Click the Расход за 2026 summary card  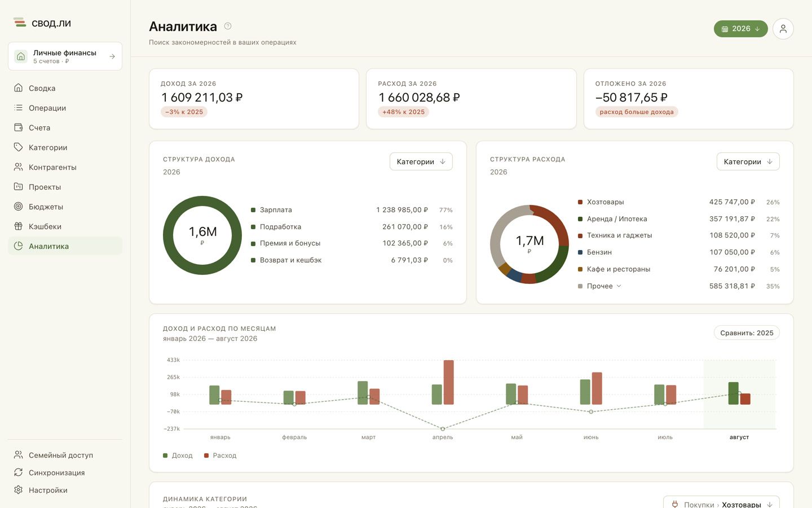471,99
